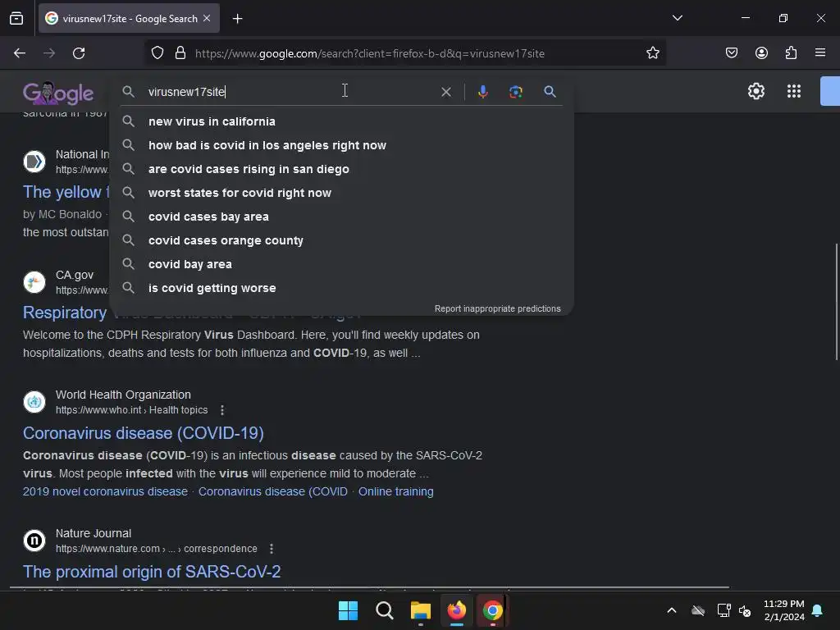Open the extensions puzzle icon
The width and height of the screenshot is (840, 630).
point(791,53)
